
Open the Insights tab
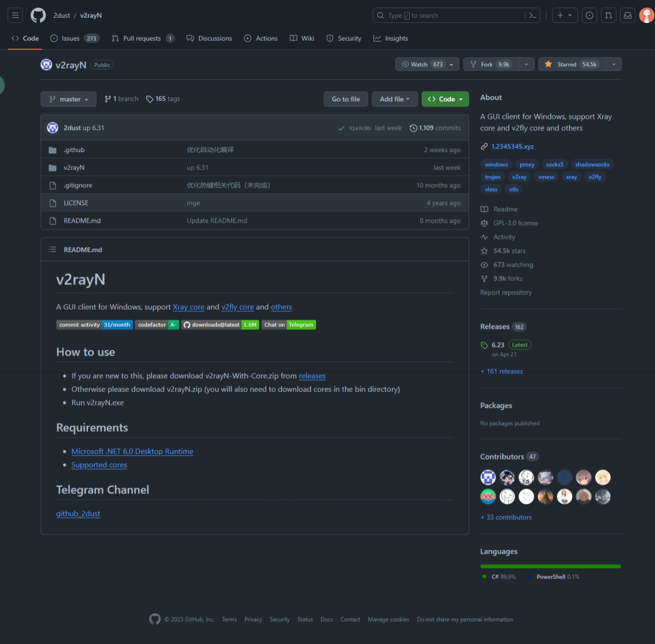pyautogui.click(x=391, y=39)
